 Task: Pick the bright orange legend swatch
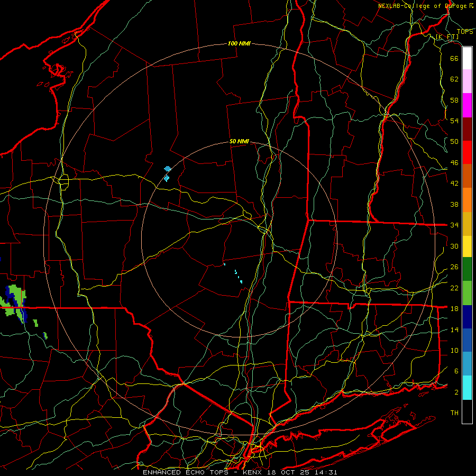(467, 200)
